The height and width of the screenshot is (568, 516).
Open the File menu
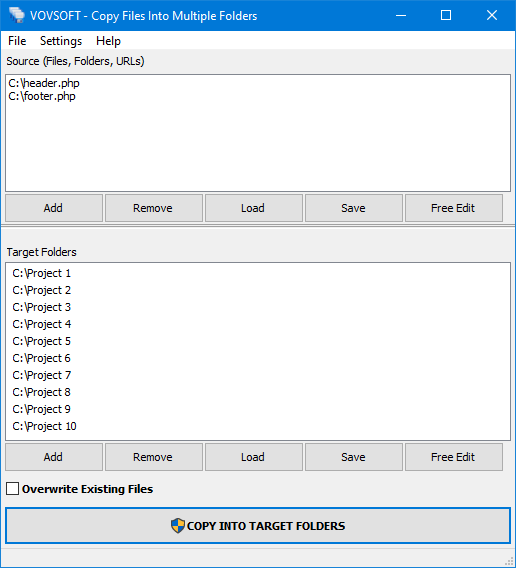tap(17, 41)
